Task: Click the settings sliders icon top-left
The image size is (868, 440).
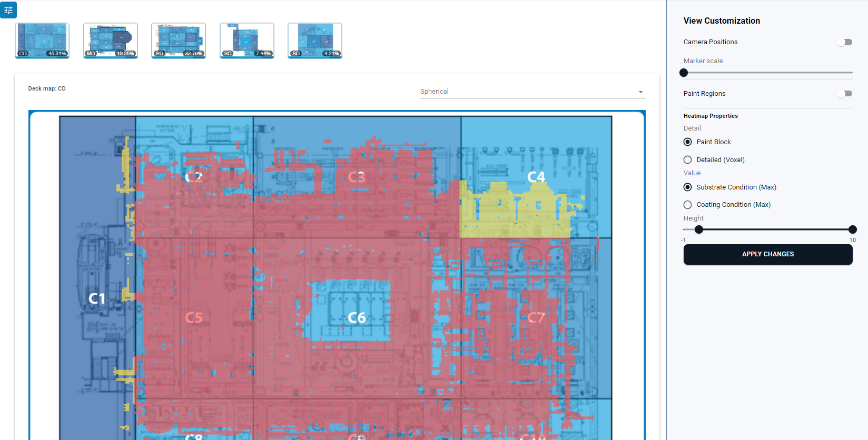Action: 8,10
